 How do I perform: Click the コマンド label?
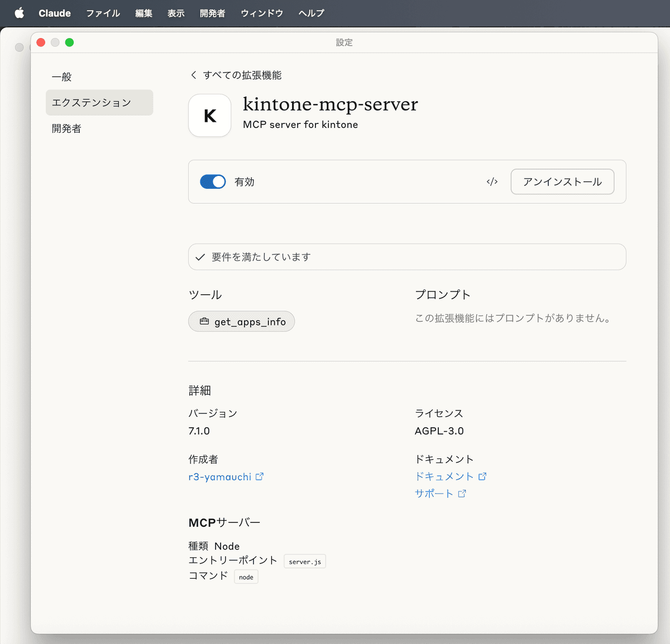coord(208,575)
